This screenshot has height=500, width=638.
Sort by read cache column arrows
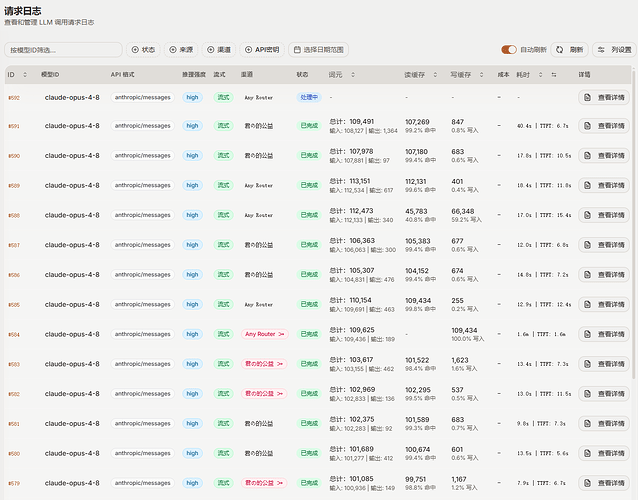(x=435, y=74)
